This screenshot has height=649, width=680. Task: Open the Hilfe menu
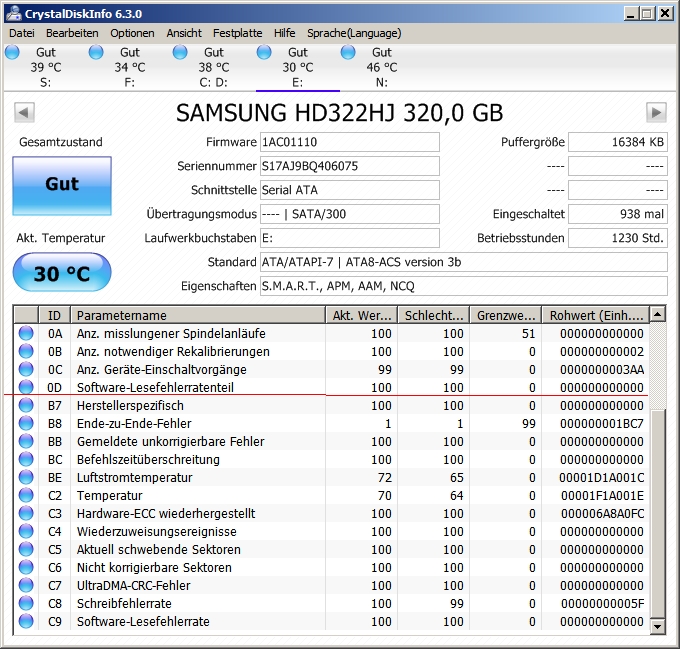[284, 33]
